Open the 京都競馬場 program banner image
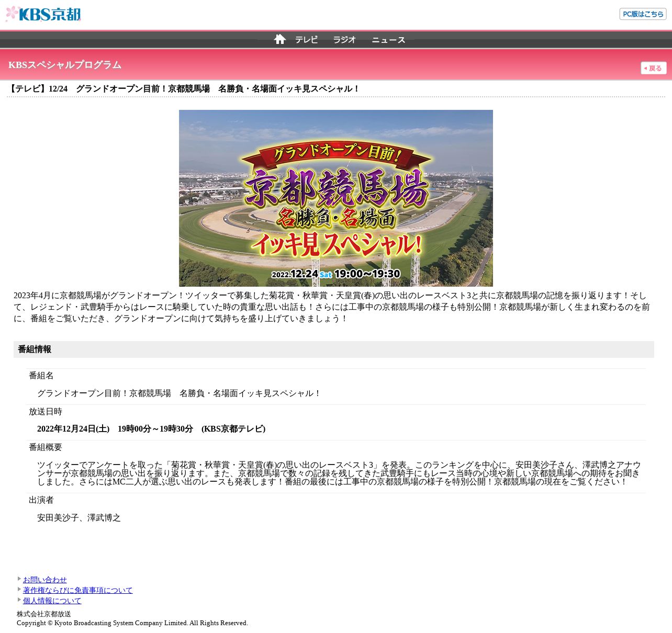 [x=336, y=198]
